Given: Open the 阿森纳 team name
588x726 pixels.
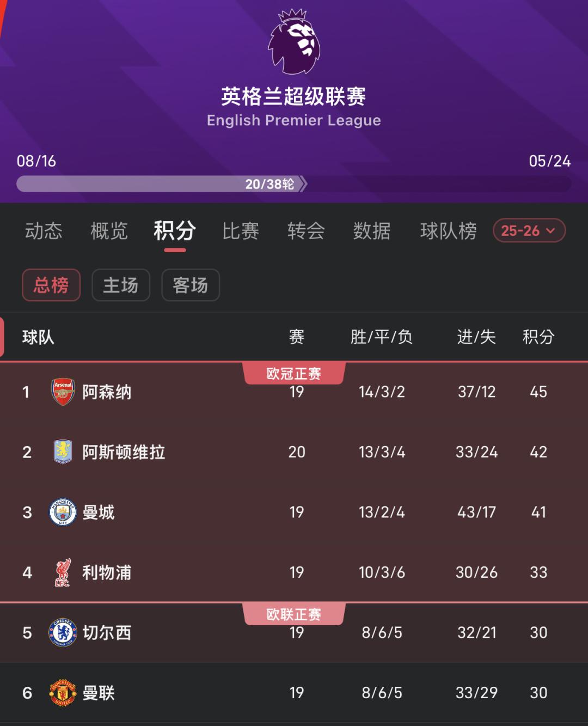Looking at the screenshot, I should [x=107, y=392].
